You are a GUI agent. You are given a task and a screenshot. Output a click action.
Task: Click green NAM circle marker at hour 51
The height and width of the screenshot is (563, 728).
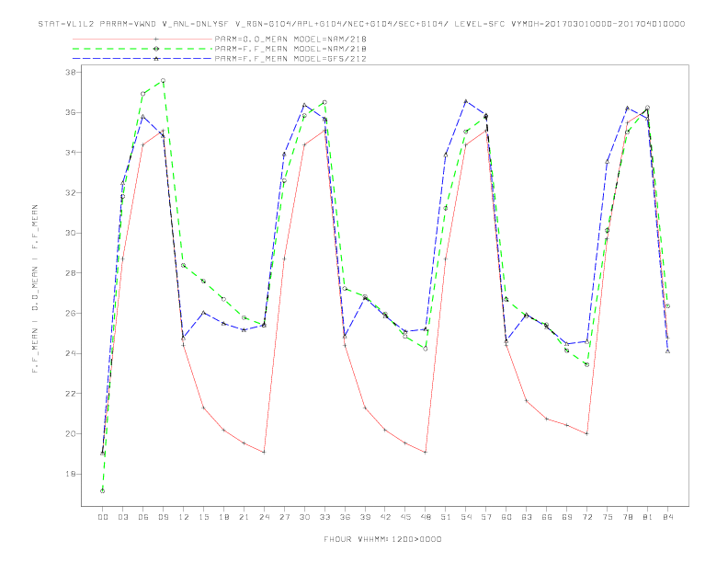tap(446, 208)
